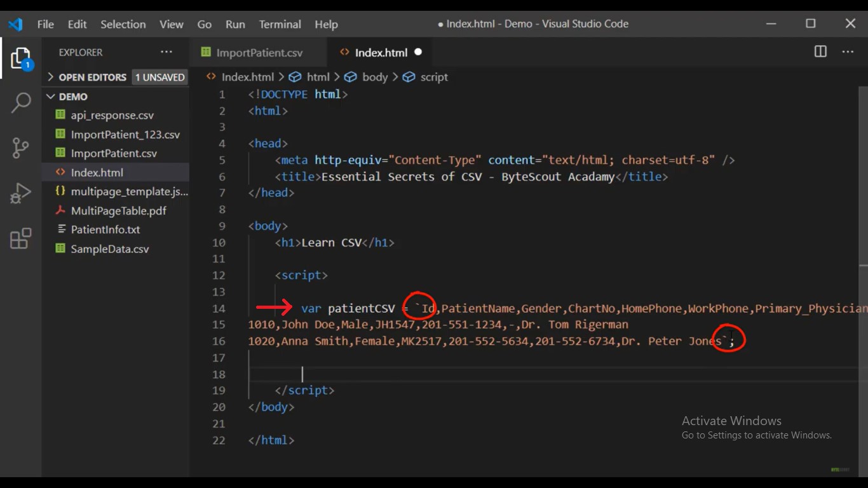Click the text-file icon beside PatientInfo.txt

click(x=61, y=229)
